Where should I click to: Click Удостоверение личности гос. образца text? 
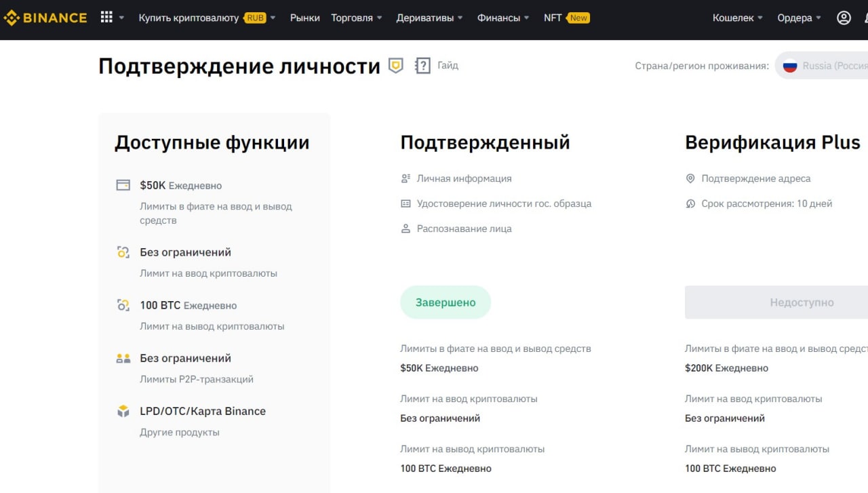[505, 203]
